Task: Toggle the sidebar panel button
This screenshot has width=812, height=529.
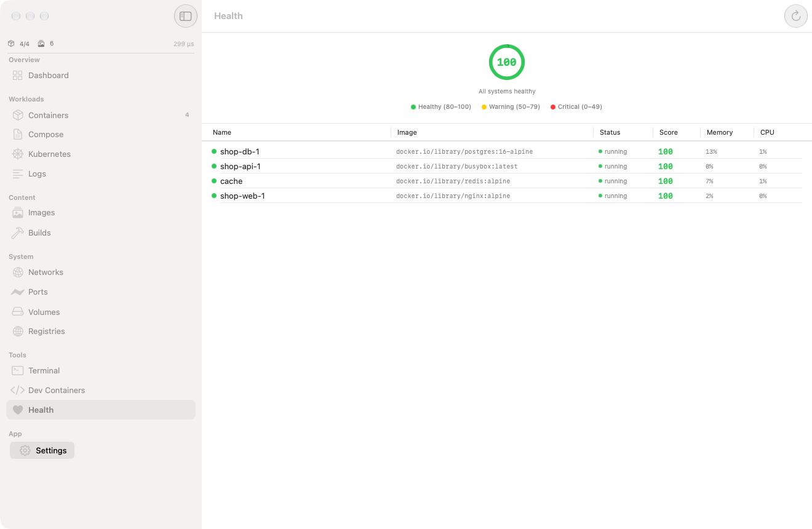Action: [186, 16]
